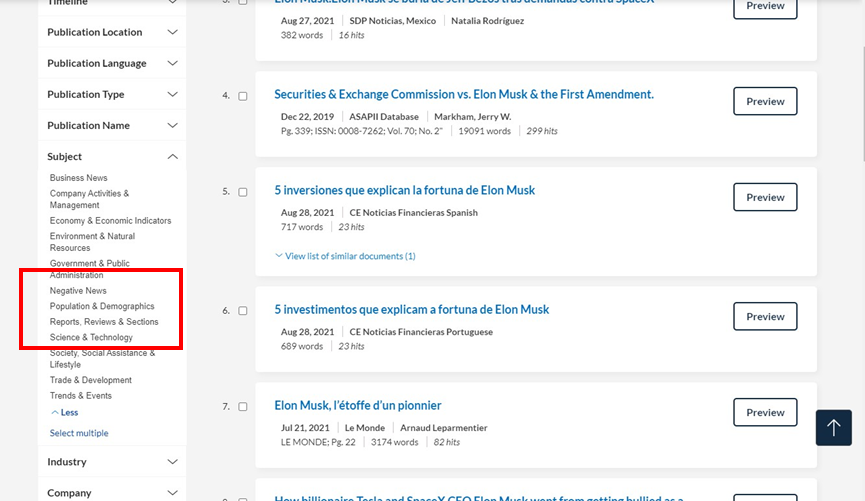Open the Elon Musk, l'étoffe d'un pionnier article
The height and width of the screenshot is (501, 865).
pos(357,406)
